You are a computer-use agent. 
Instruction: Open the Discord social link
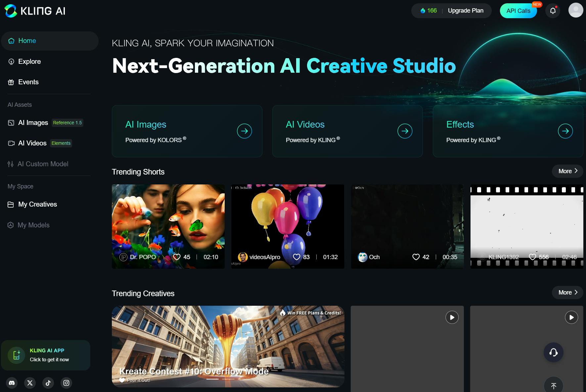tap(12, 383)
